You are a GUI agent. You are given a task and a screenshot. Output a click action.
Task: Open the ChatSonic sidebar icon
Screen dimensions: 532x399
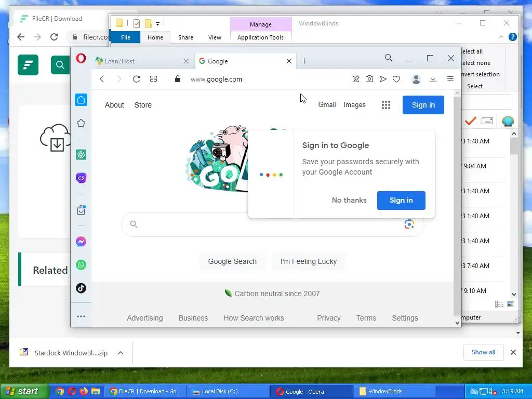pyautogui.click(x=81, y=178)
